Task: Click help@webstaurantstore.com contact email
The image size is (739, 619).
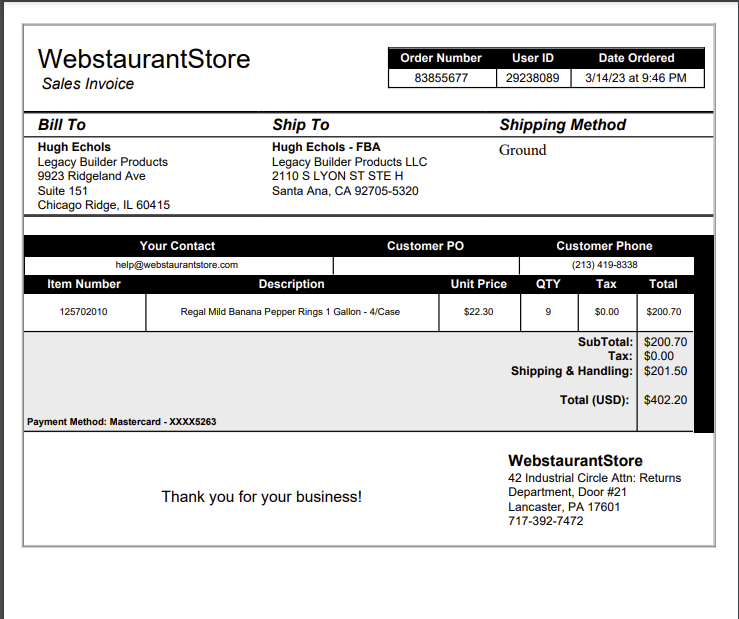Action: [177, 265]
